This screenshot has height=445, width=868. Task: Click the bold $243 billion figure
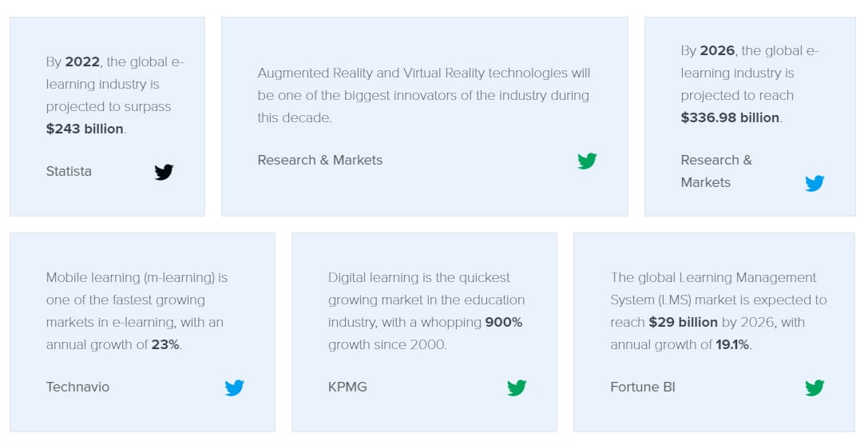click(85, 129)
